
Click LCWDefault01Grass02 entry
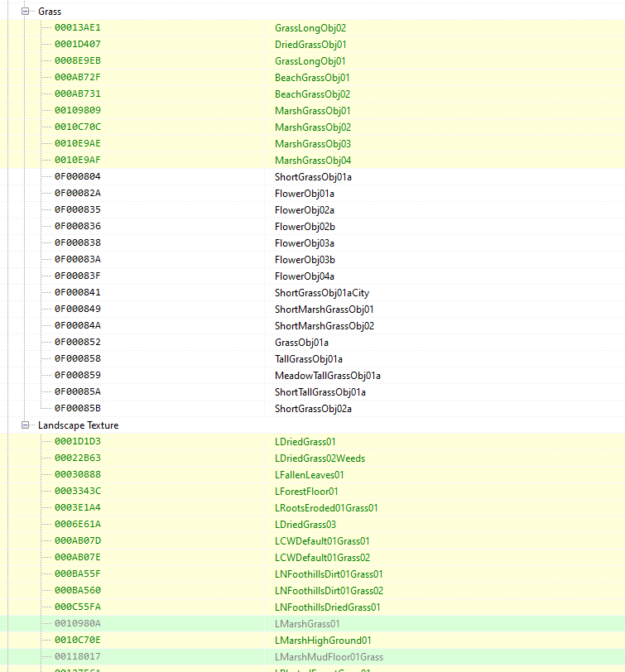pyautogui.click(x=322, y=558)
